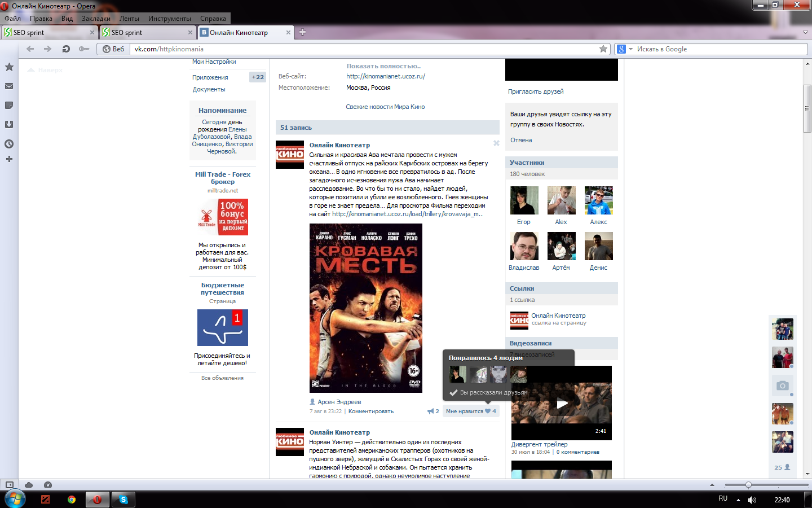Switch keyboard language via RU indicator

(x=723, y=499)
